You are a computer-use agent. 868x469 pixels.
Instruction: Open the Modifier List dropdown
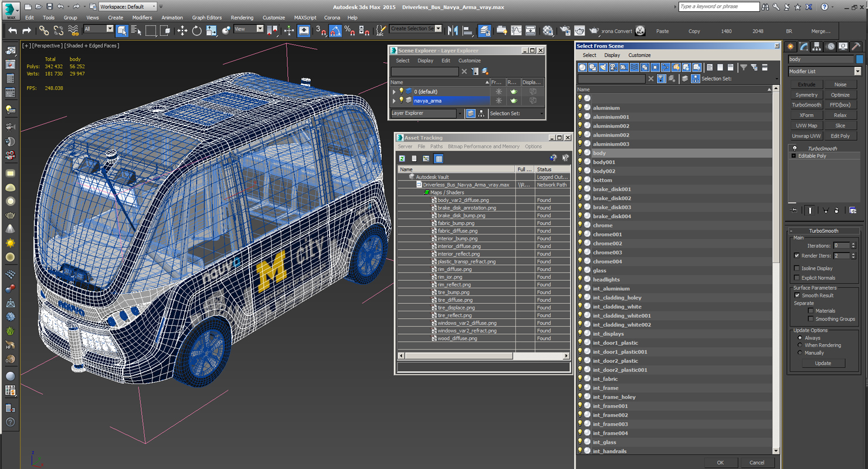tap(857, 72)
